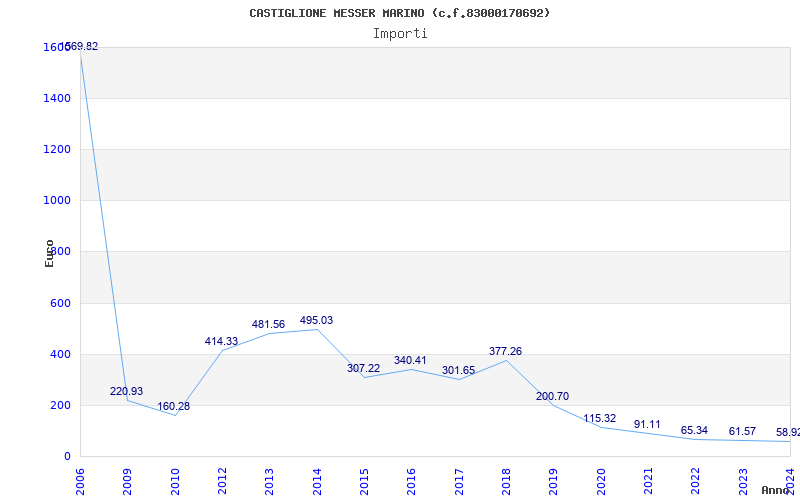The image size is (800, 500).
Task: Click the 2021 year axis label
Action: point(648,482)
